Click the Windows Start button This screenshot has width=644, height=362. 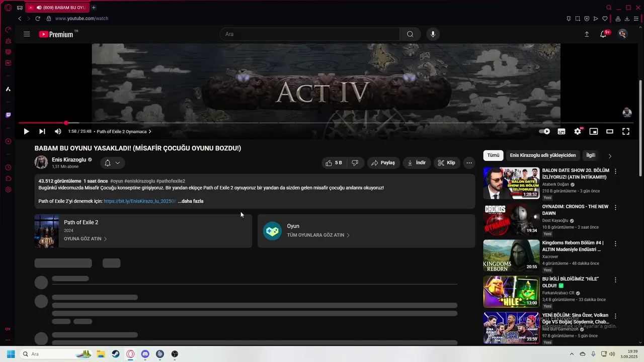click(x=11, y=354)
